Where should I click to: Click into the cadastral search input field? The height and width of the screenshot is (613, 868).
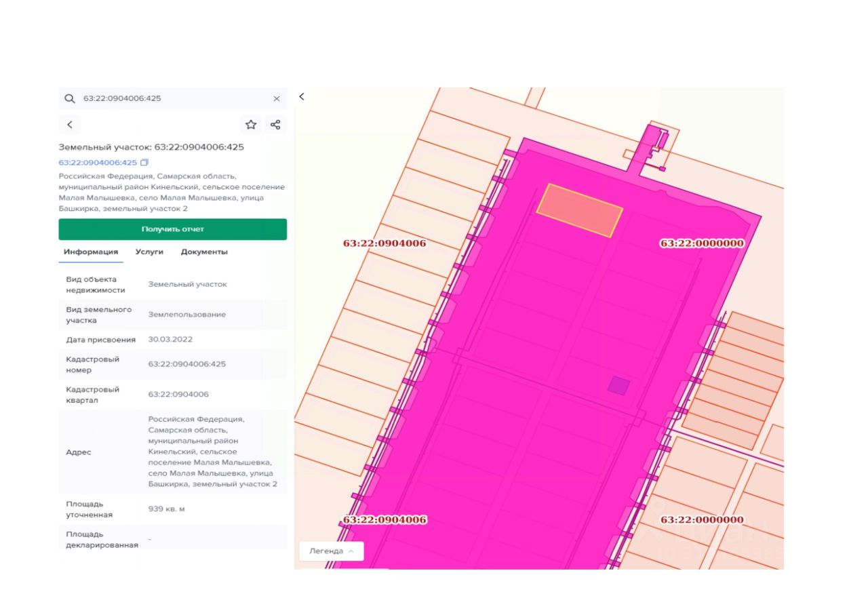pyautogui.click(x=173, y=98)
